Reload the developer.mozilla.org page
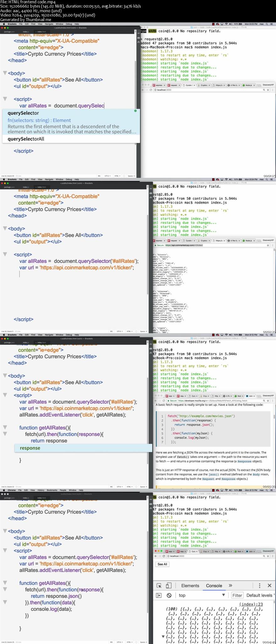 point(164,401)
